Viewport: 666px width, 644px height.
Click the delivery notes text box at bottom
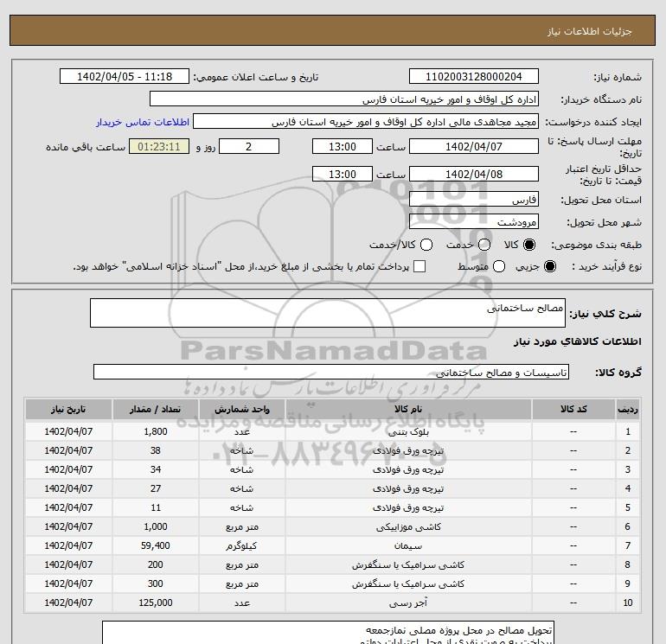pos(328,633)
